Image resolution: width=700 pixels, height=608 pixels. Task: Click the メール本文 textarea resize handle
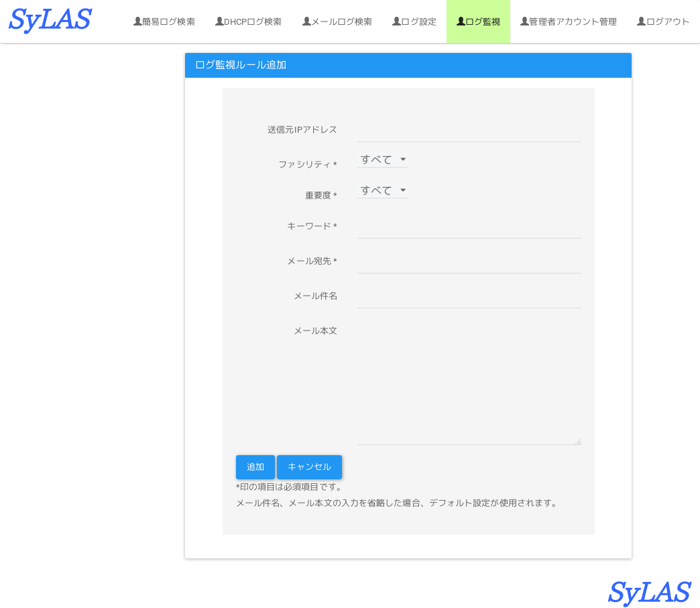point(578,442)
